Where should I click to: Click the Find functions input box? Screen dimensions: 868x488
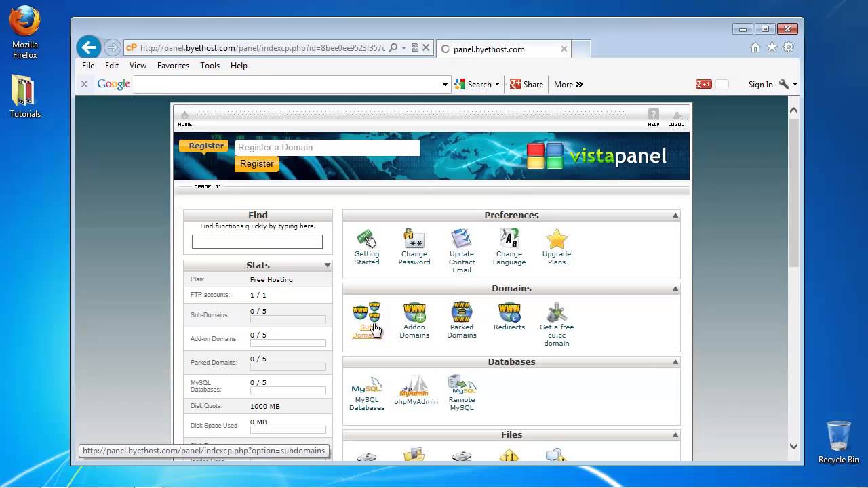pos(257,241)
